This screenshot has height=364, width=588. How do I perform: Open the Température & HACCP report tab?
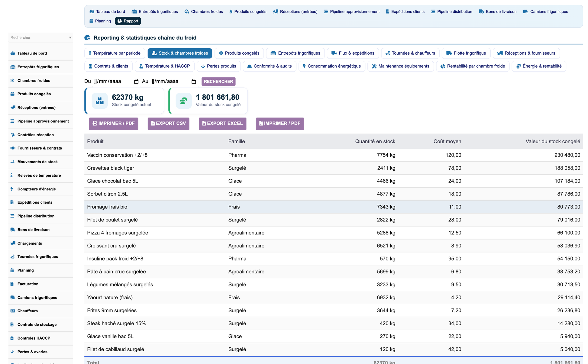click(x=165, y=66)
